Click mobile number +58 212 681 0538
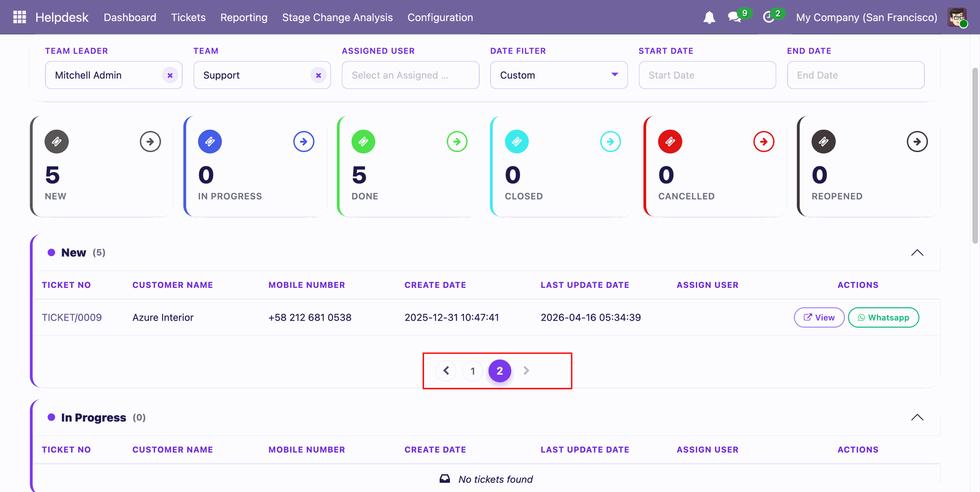The width and height of the screenshot is (980, 492). point(310,317)
